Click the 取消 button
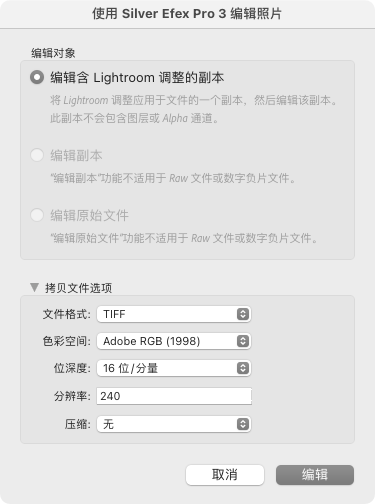This screenshot has width=375, height=504. pyautogui.click(x=225, y=475)
